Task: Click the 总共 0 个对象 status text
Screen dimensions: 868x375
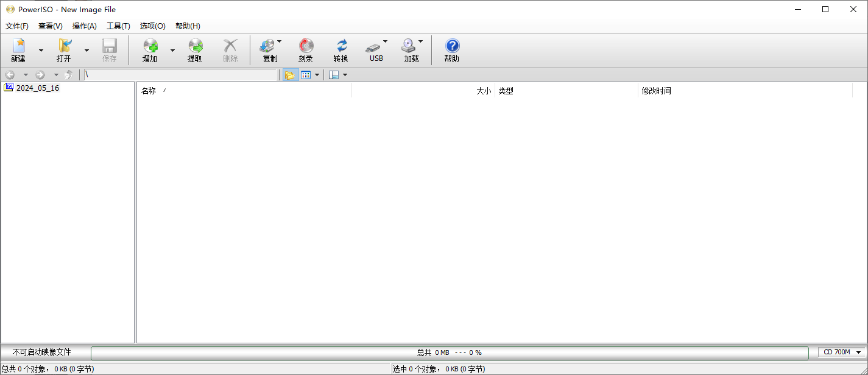Action: (47, 369)
